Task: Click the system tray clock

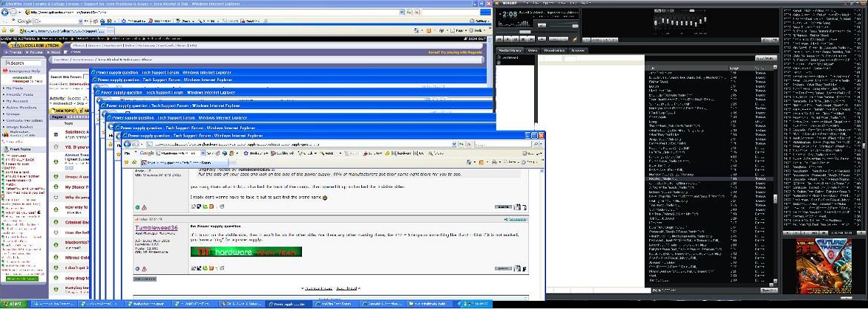Action: [480, 304]
